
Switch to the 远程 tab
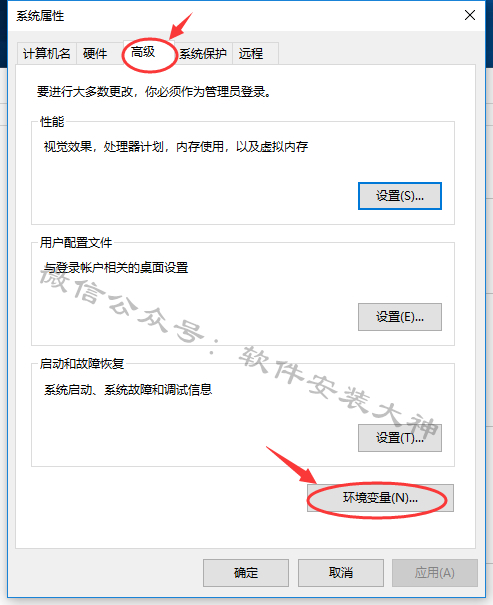tap(255, 53)
